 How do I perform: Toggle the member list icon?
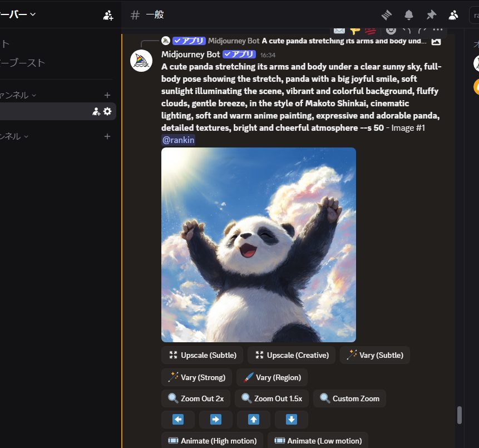[x=453, y=15]
